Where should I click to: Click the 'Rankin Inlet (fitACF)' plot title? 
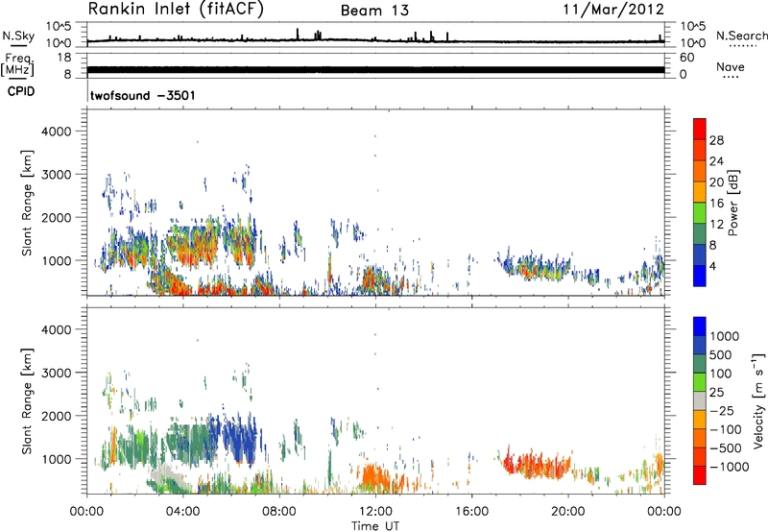(176, 10)
